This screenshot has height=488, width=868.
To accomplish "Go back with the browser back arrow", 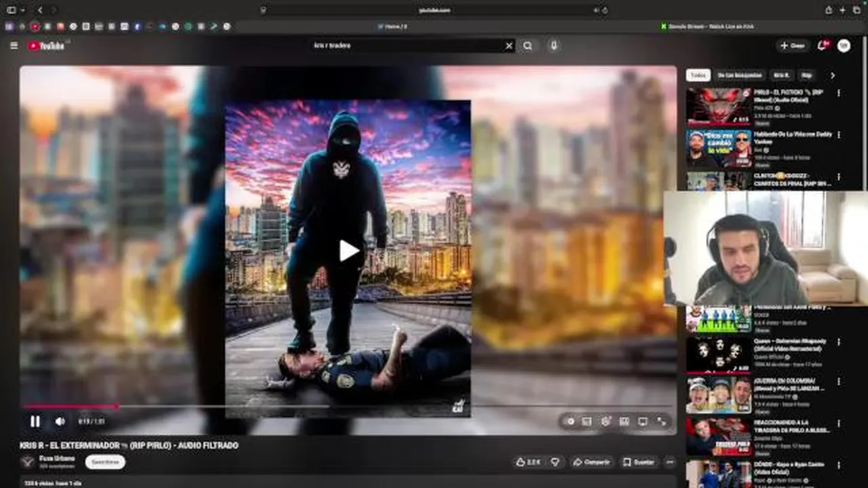I will tap(40, 9).
